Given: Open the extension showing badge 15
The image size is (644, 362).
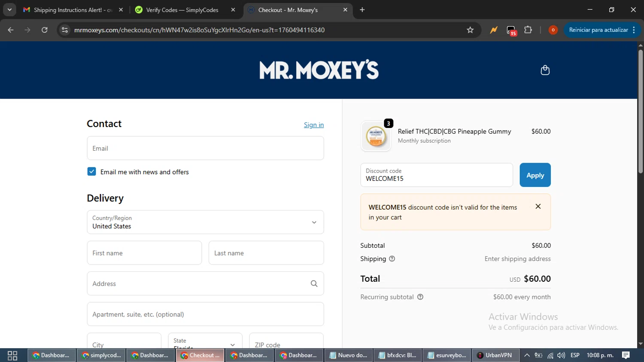Looking at the screenshot, I should [511, 30].
